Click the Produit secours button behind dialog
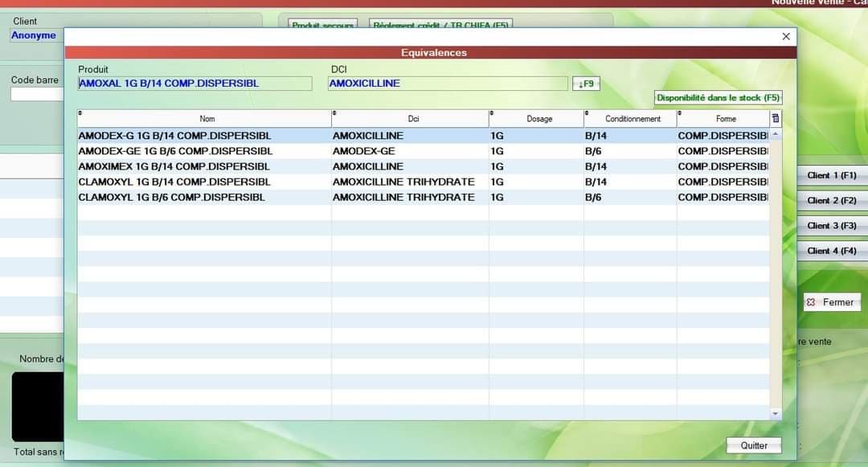The width and height of the screenshot is (868, 467). click(323, 25)
